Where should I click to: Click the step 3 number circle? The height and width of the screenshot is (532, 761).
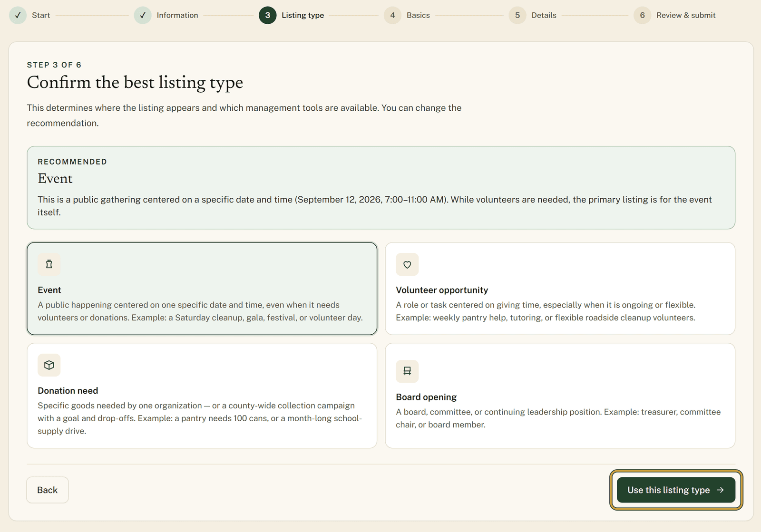click(x=268, y=15)
